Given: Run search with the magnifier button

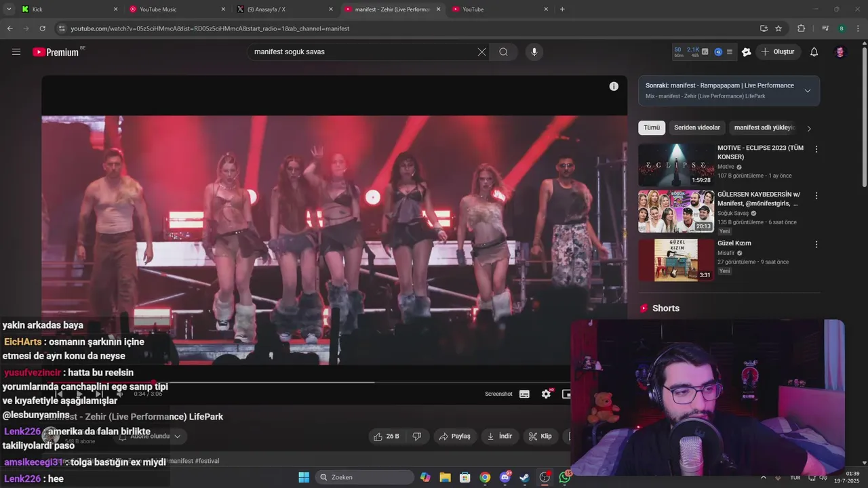Looking at the screenshot, I should pos(503,52).
